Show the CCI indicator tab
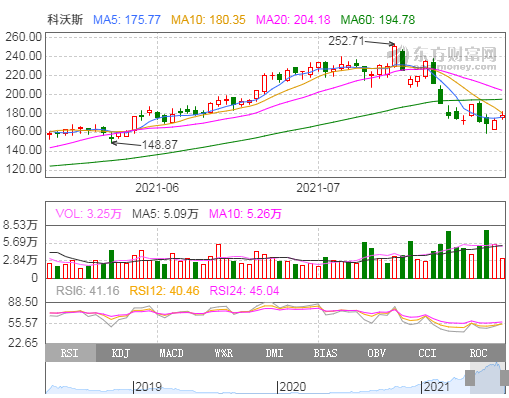 coord(427,353)
